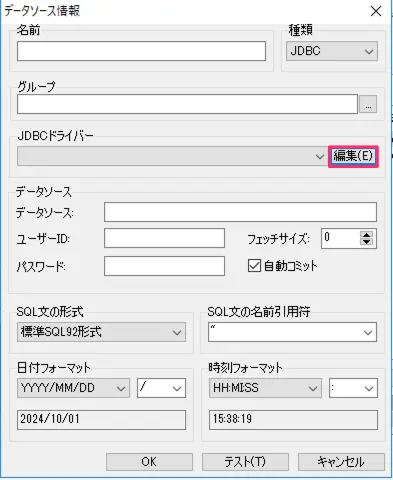This screenshot has height=480, width=393.
Task: Expand the JDBCドライバー driver dropdown
Action: [173, 156]
